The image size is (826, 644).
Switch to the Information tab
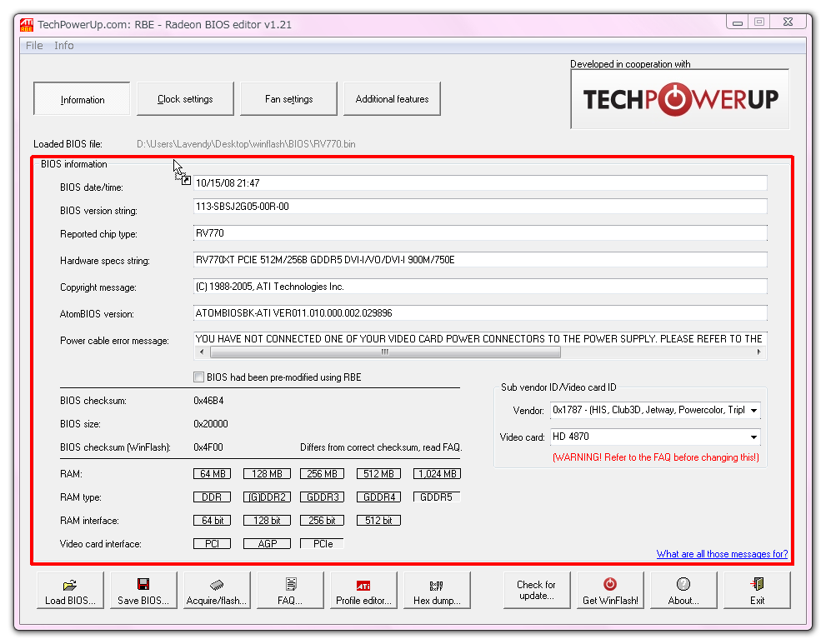pyautogui.click(x=82, y=99)
